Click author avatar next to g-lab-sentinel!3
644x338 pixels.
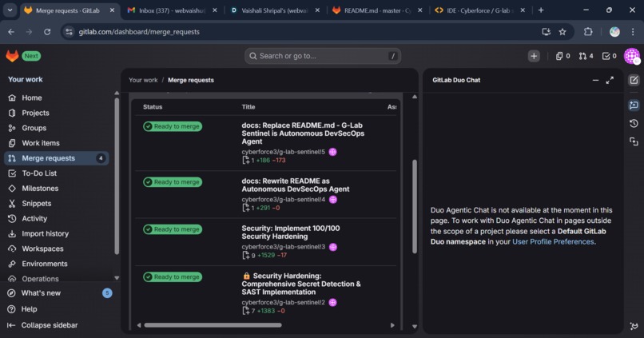click(333, 247)
